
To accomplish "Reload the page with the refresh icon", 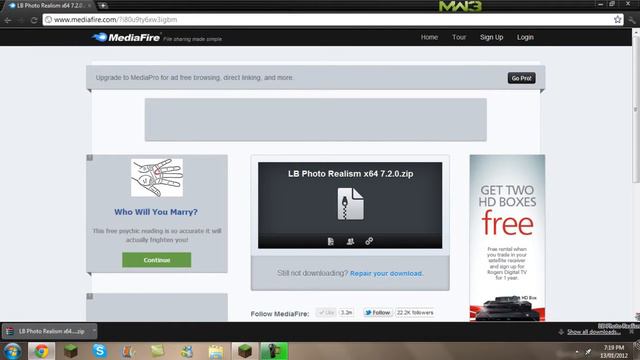I will click(34, 20).
